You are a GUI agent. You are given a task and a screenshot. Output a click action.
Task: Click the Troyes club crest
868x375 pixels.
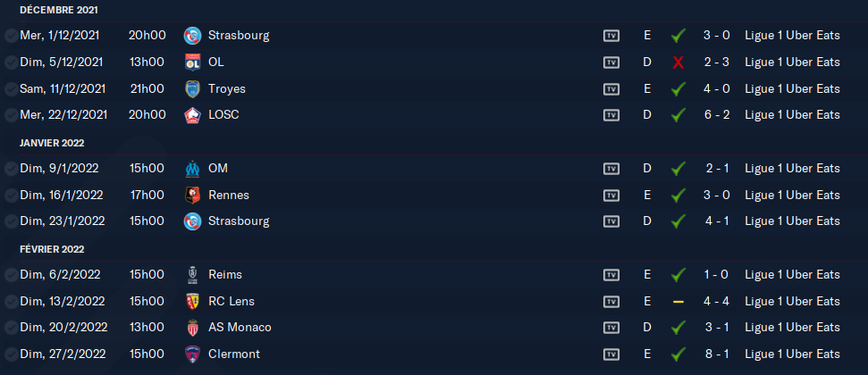pyautogui.click(x=191, y=88)
